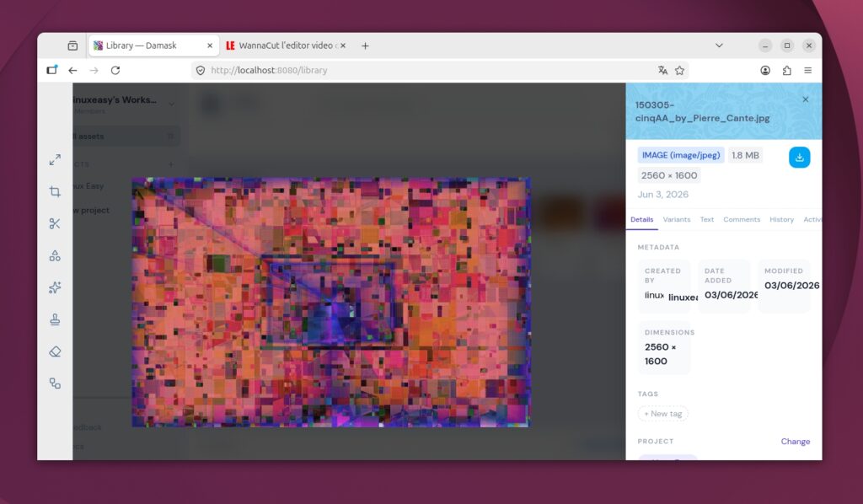Open the browser sidebar toggle icon

click(51, 70)
